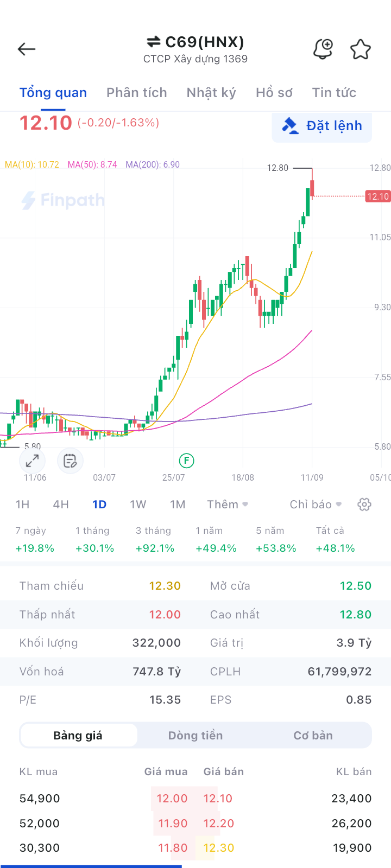Open chart settings gear icon
The height and width of the screenshot is (868, 391).
tap(364, 505)
